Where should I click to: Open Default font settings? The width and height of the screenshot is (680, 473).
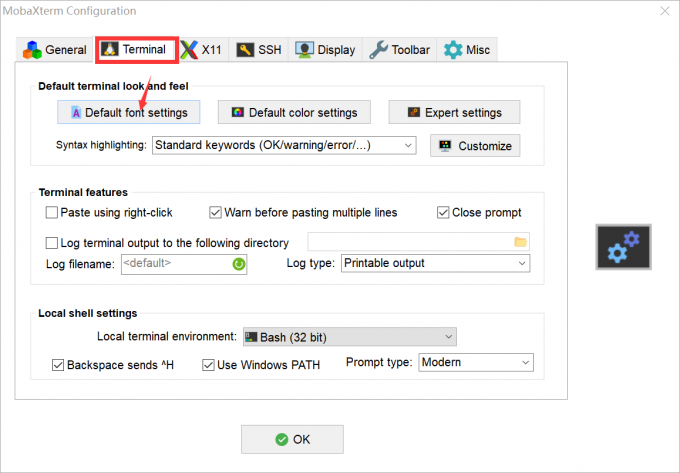tap(129, 112)
